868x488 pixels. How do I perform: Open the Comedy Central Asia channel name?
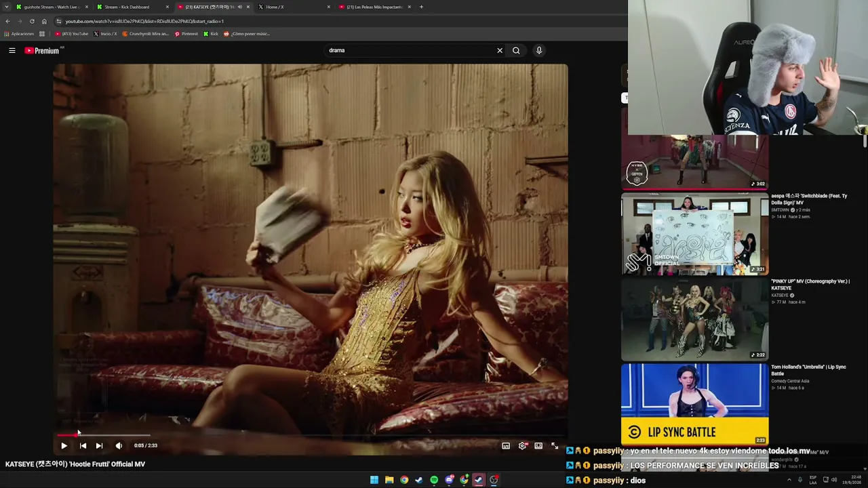[790, 381]
